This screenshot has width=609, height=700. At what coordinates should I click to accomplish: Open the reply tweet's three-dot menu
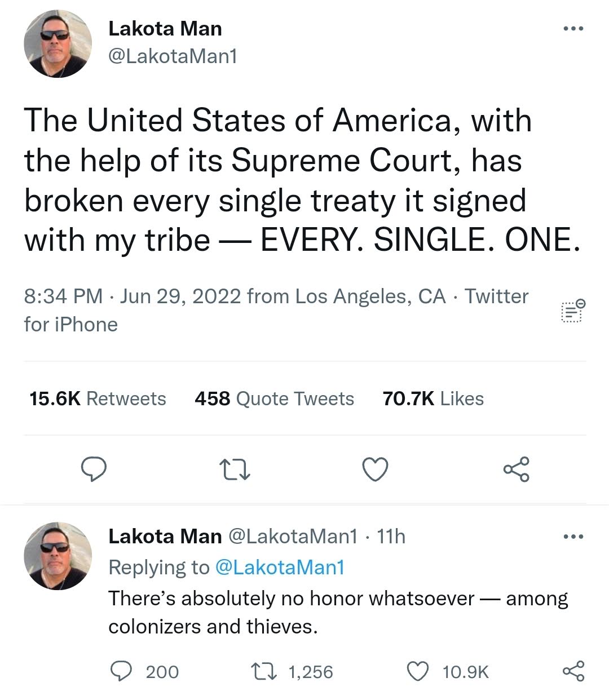coord(573,537)
